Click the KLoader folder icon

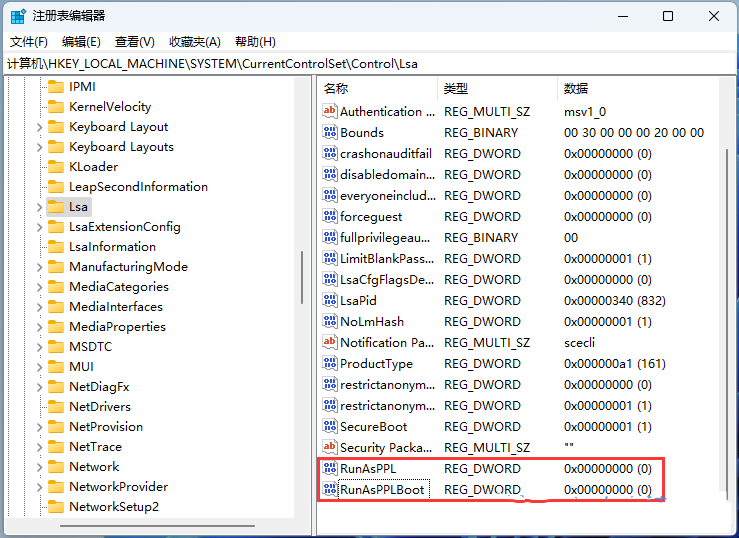pos(56,167)
